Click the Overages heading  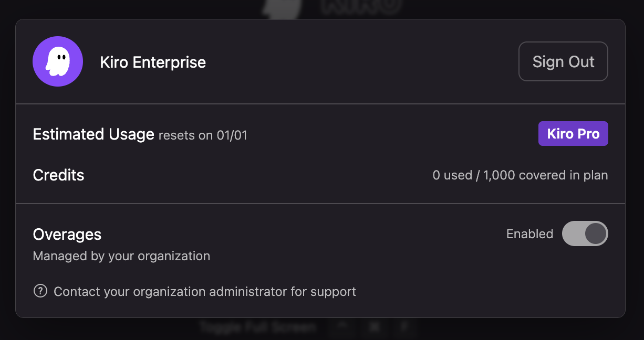pos(67,234)
